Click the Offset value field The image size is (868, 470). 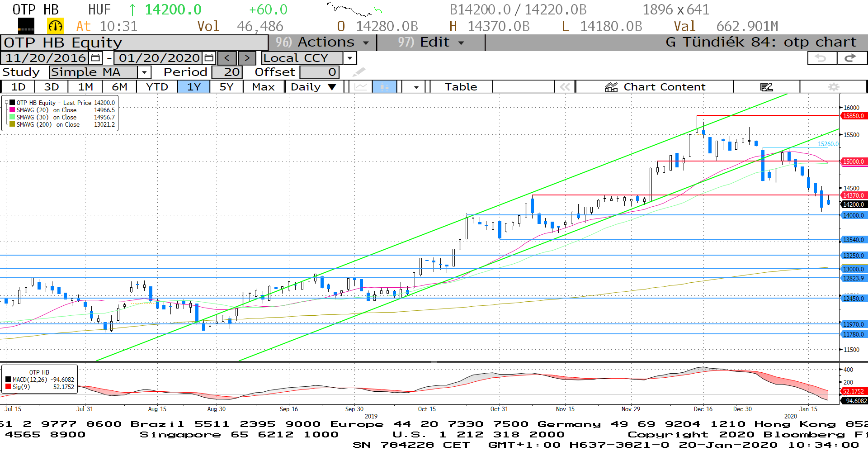319,72
